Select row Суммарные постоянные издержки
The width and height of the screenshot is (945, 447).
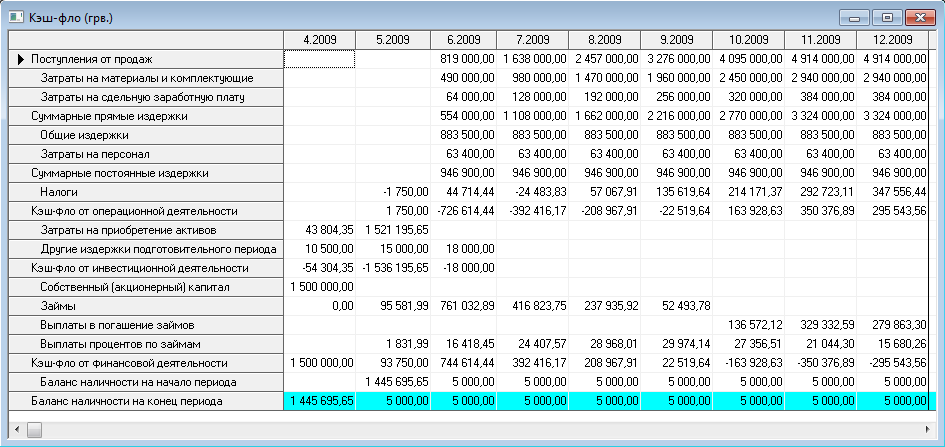point(146,173)
